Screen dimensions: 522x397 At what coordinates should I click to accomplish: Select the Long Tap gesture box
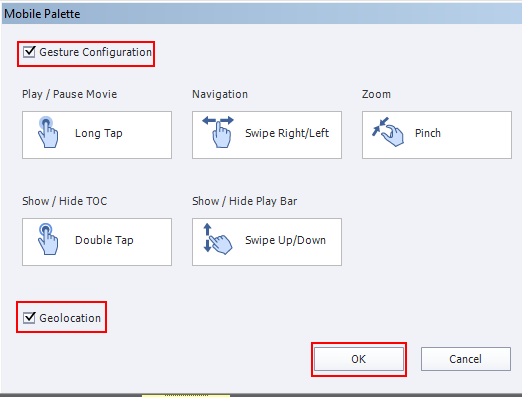[x=97, y=135]
